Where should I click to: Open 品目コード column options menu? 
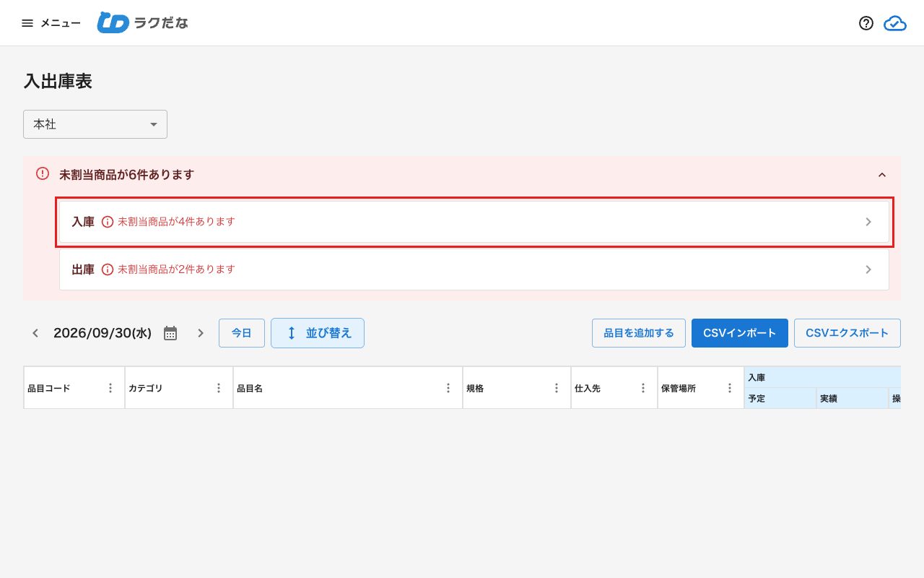[x=110, y=388]
